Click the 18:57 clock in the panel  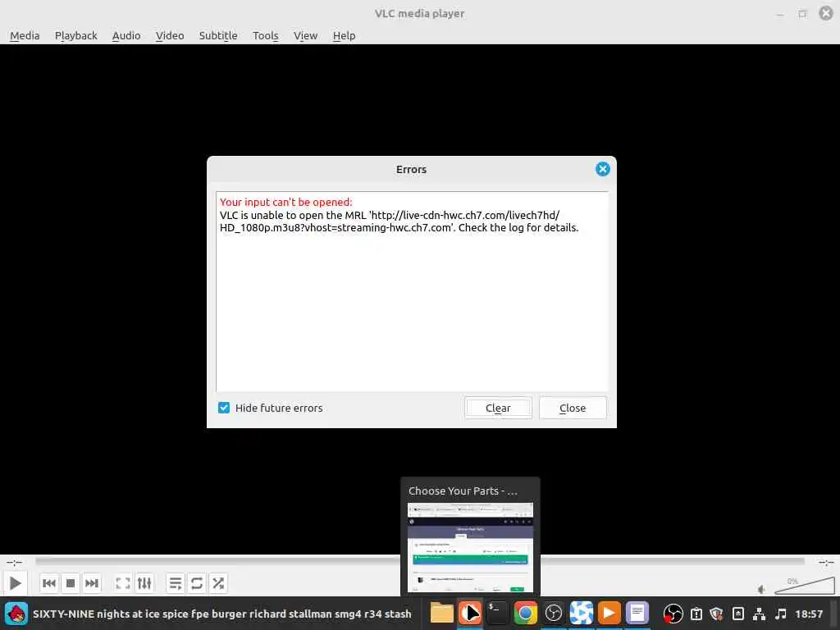click(x=809, y=614)
